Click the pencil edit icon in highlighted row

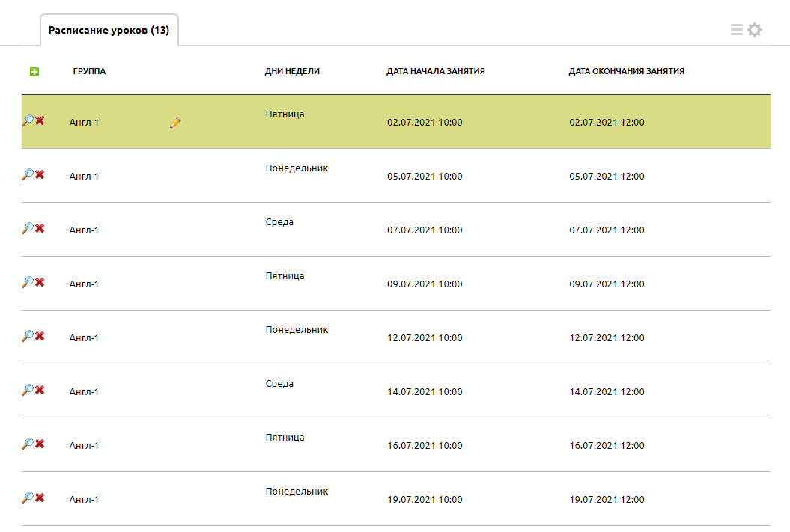176,122
